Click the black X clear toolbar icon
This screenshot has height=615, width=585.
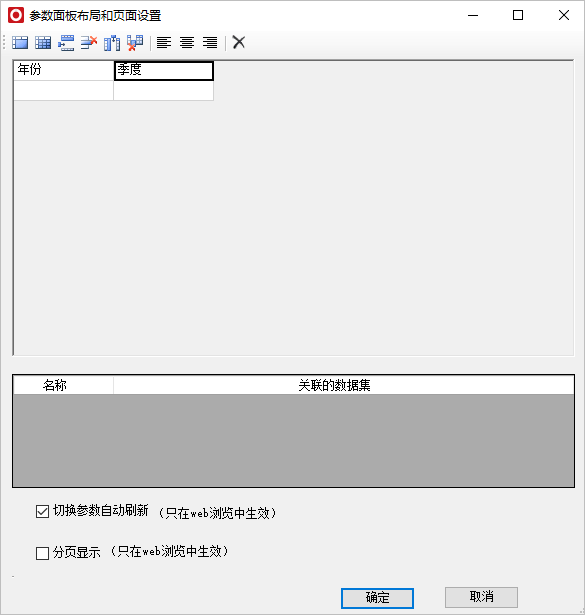239,42
